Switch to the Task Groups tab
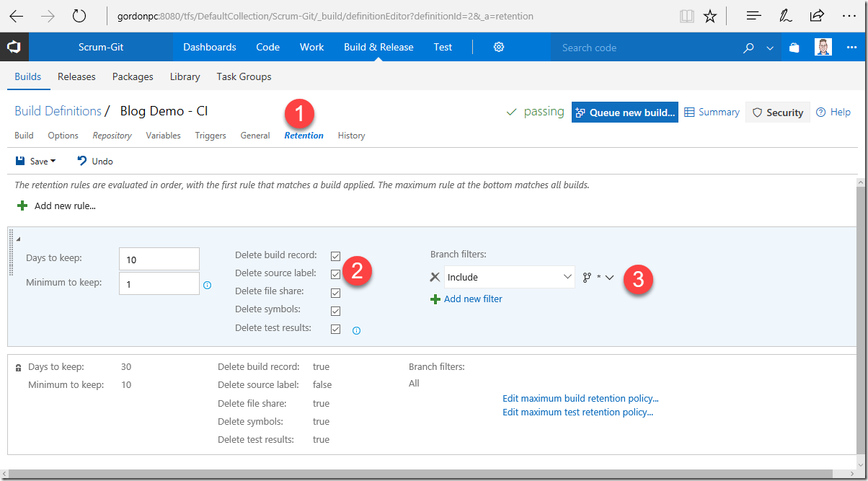Image resolution: width=868 pixels, height=481 pixels. [x=244, y=76]
